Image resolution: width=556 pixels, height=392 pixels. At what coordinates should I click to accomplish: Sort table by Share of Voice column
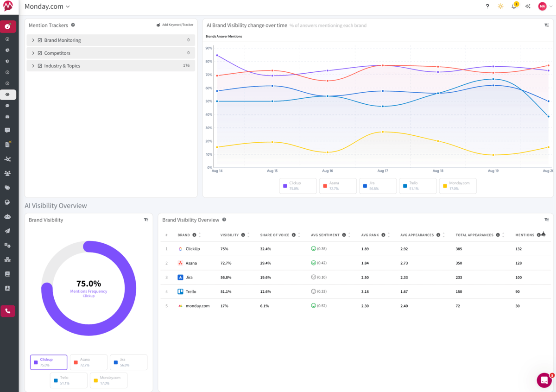tap(299, 235)
